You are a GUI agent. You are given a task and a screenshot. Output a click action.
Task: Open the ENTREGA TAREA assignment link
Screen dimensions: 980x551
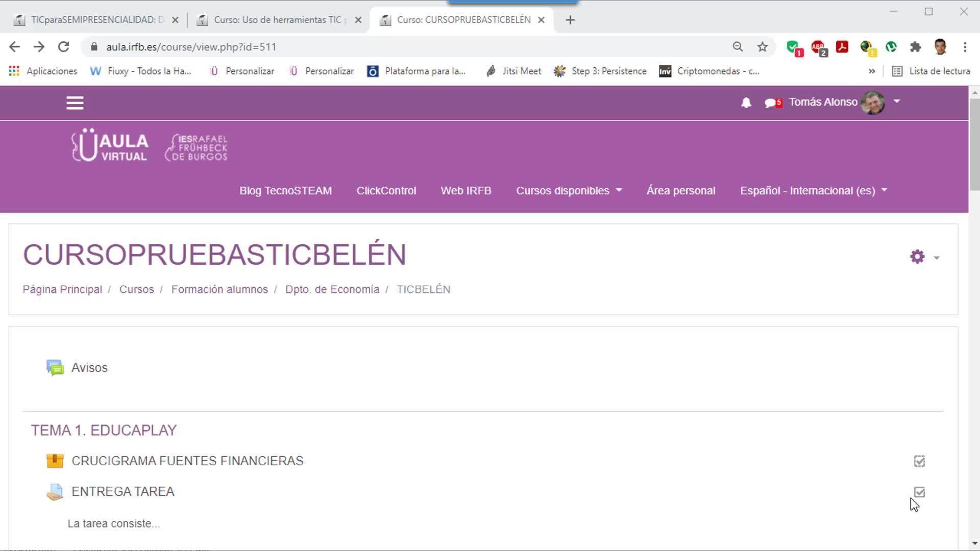click(x=122, y=491)
